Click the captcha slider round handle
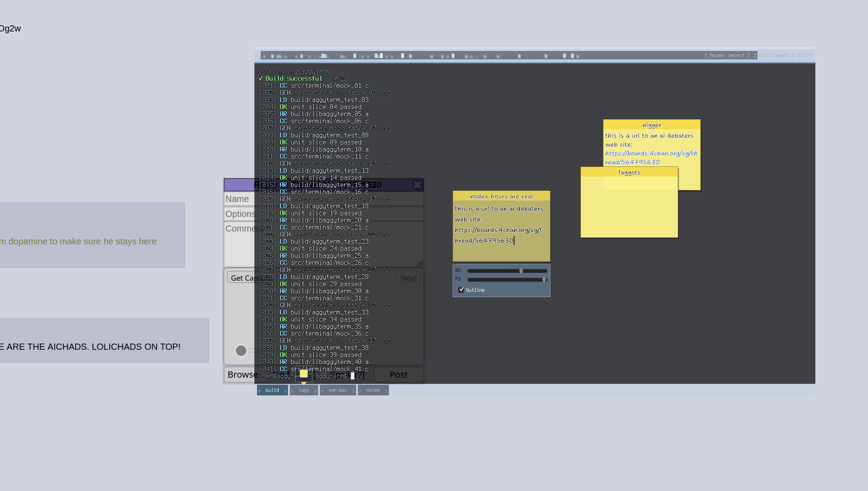Viewport: 868px width, 491px height. point(241,351)
